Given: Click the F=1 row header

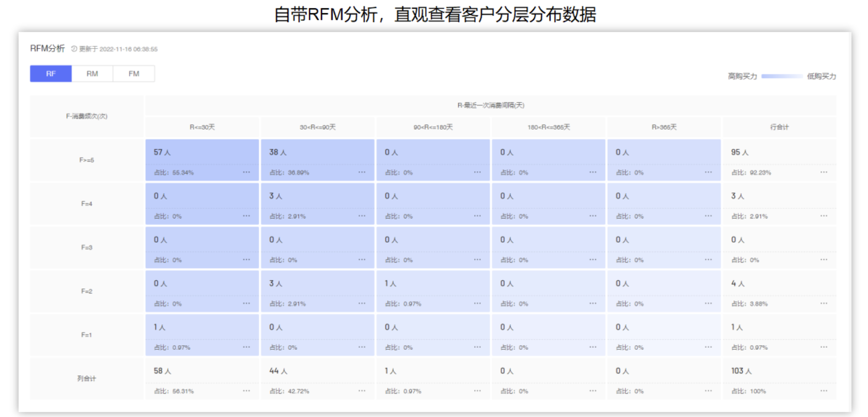Looking at the screenshot, I should 87,335.
